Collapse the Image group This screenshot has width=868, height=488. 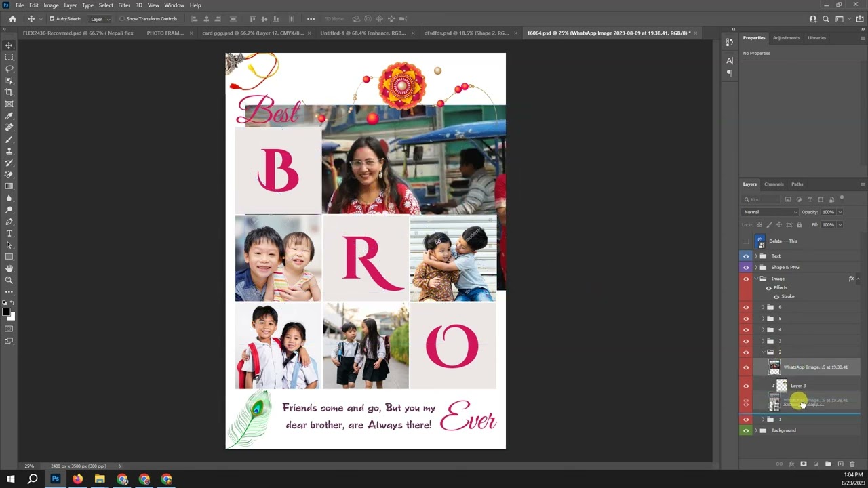click(x=756, y=279)
